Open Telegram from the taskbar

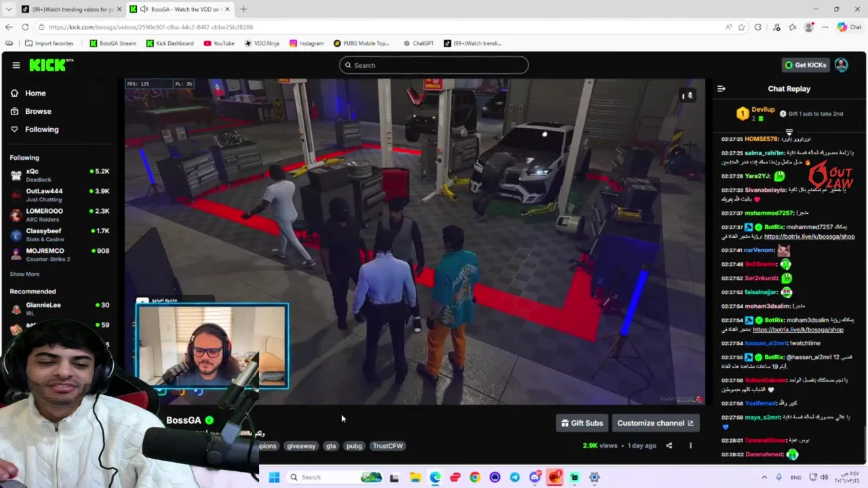pos(515,477)
